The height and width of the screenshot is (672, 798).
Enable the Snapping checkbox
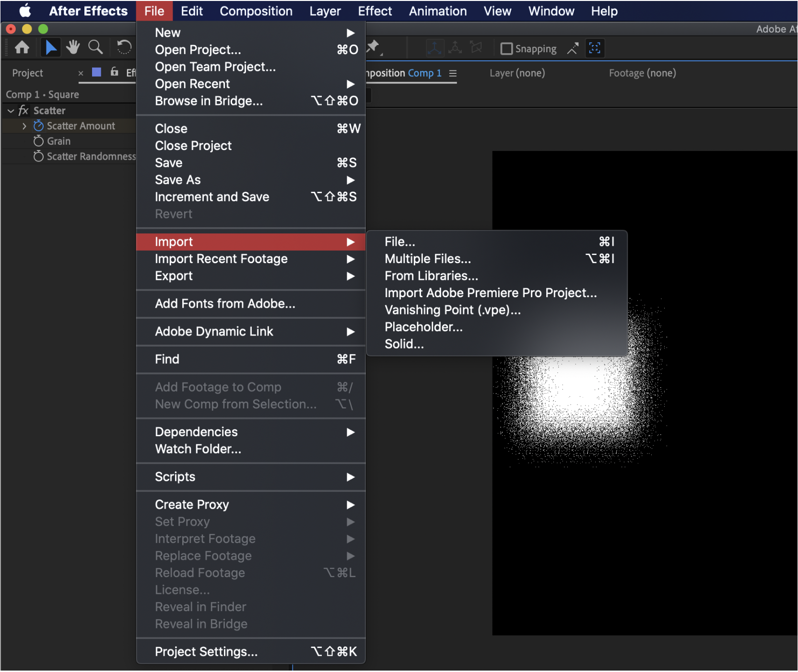click(506, 49)
